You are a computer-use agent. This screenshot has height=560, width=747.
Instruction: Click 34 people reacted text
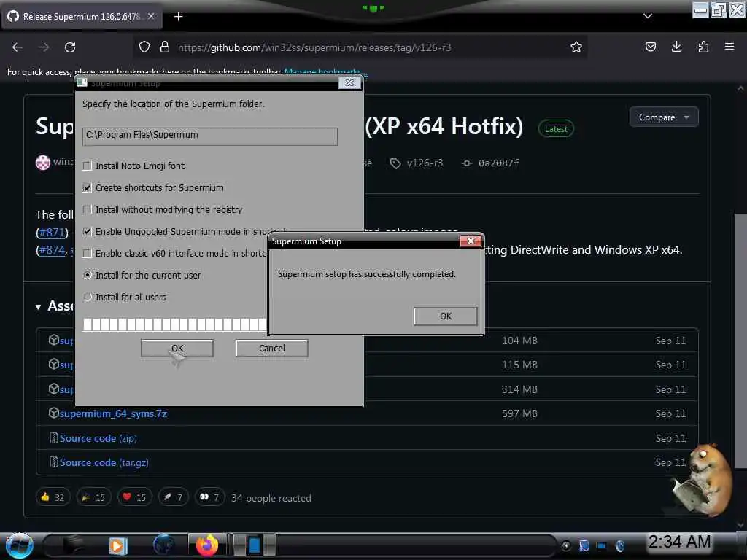point(271,498)
